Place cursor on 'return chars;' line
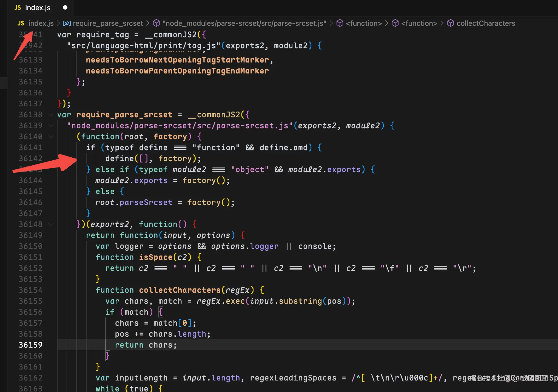Viewport: 558px width, 392px height. tap(146, 345)
